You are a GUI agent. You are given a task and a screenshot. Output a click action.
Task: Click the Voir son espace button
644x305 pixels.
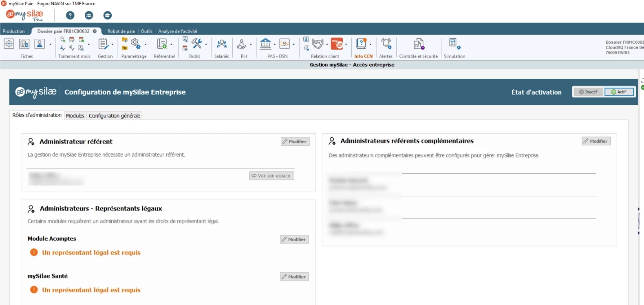272,176
